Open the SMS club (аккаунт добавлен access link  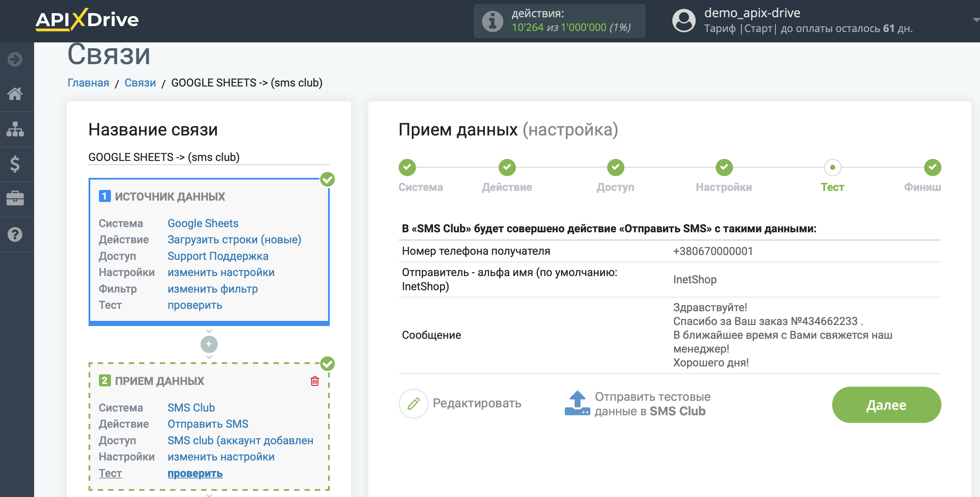pos(241,440)
